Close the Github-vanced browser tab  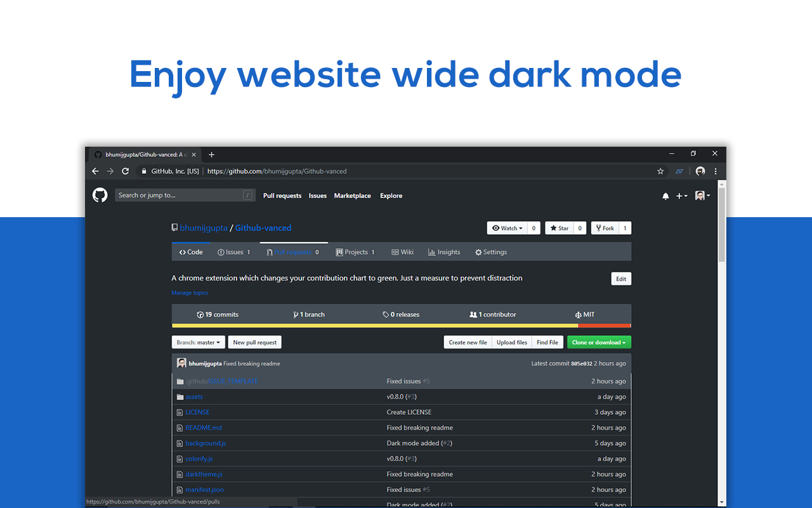[194, 154]
